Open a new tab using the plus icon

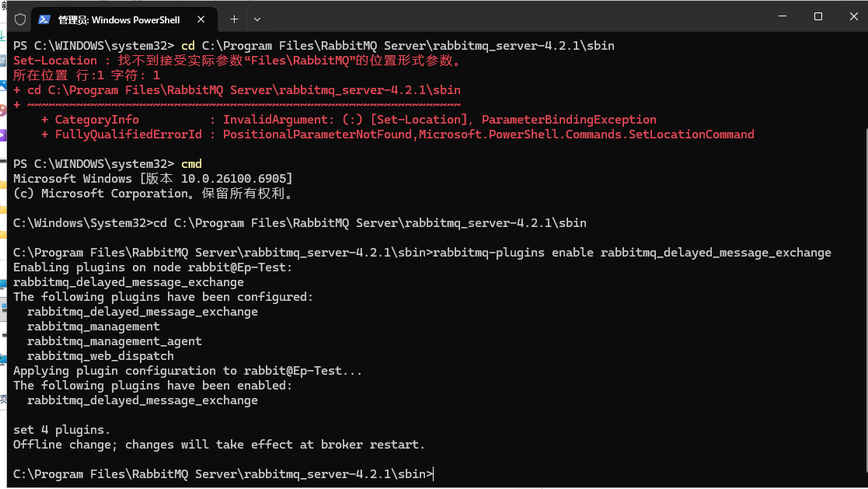234,19
